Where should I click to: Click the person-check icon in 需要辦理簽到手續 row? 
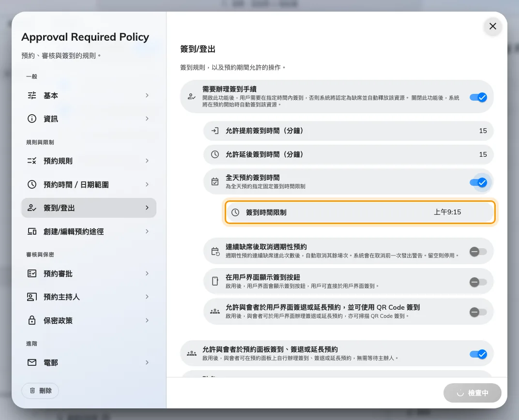point(191,97)
